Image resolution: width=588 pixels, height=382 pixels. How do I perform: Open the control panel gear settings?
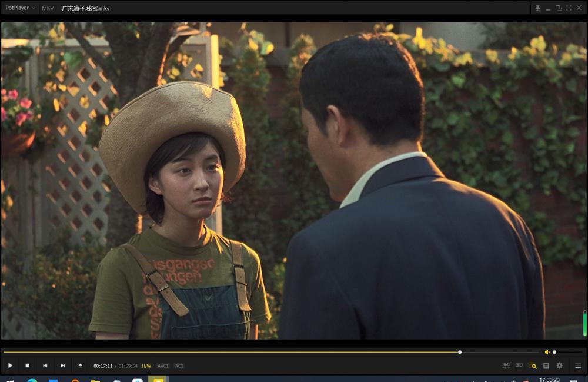point(560,366)
